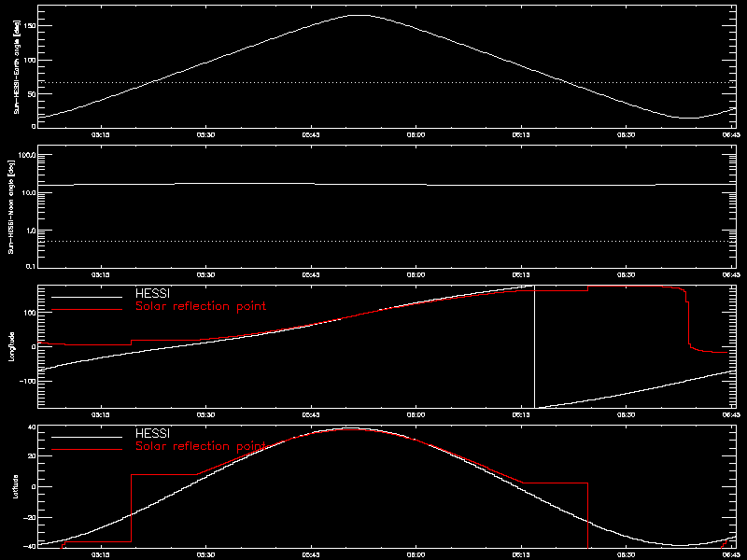
Task: Click the 06:30 time label under Noon angle plot
Action: pos(627,275)
